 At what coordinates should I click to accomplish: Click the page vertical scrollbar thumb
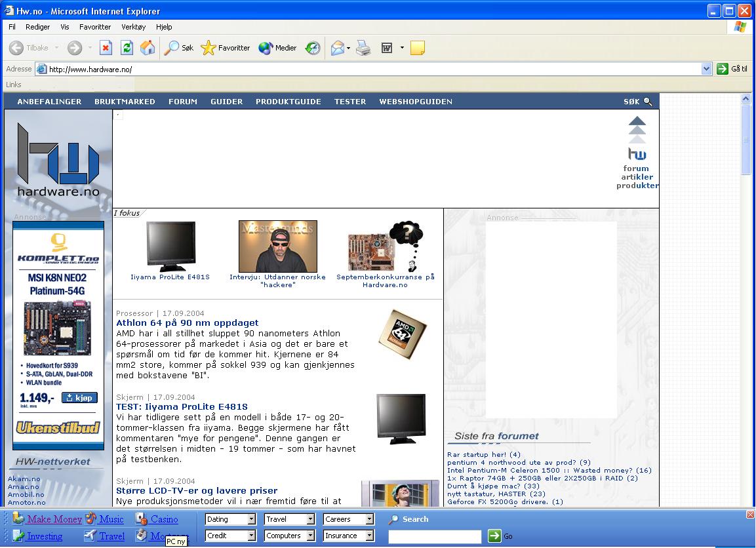[746, 139]
